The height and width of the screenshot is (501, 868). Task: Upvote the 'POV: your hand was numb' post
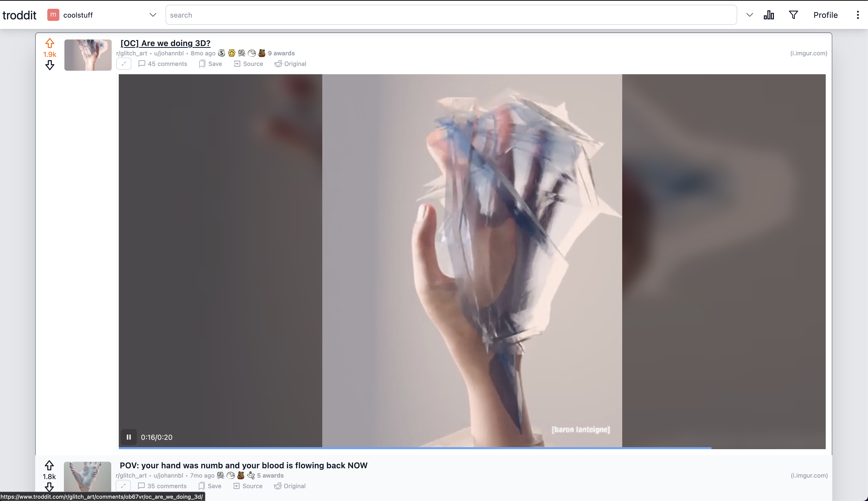pyautogui.click(x=49, y=466)
